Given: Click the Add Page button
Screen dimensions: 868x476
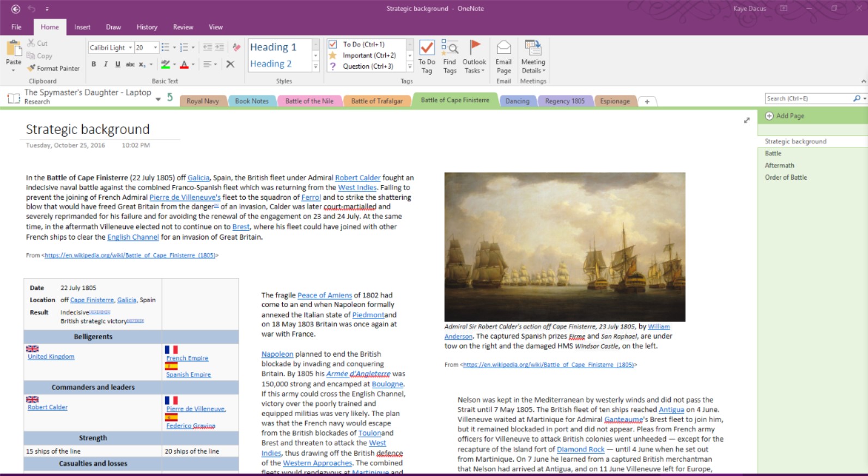Looking at the screenshot, I should 785,115.
